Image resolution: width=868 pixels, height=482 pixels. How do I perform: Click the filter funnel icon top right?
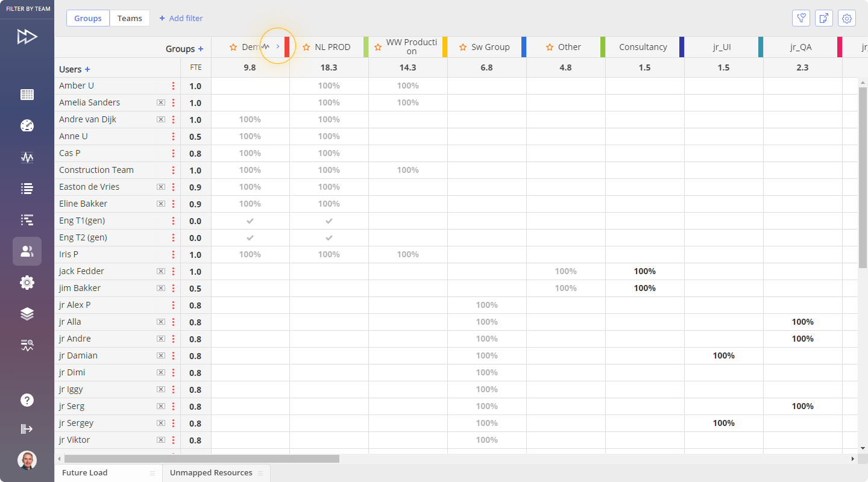click(801, 18)
